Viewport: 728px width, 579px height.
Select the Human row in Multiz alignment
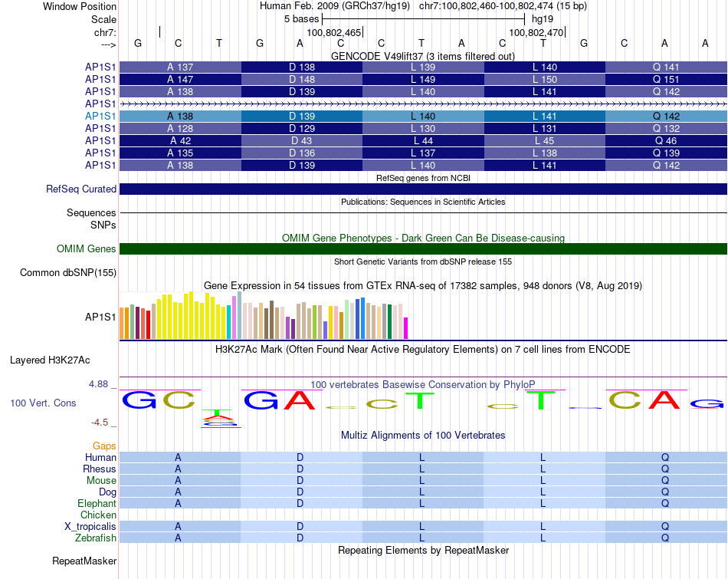point(423,458)
